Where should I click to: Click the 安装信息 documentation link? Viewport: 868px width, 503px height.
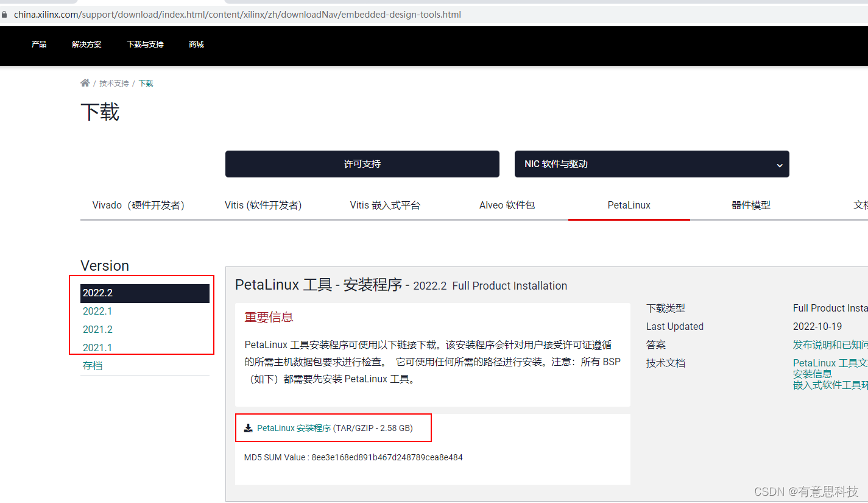point(812,374)
